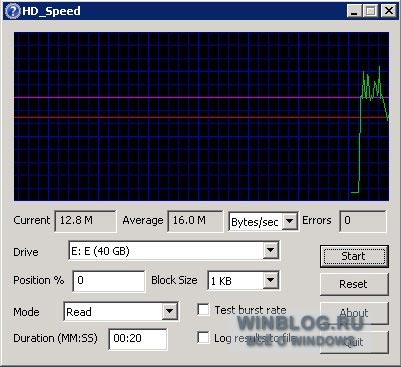Open the About dialog
Screen dimensions: 401x367
tap(354, 313)
